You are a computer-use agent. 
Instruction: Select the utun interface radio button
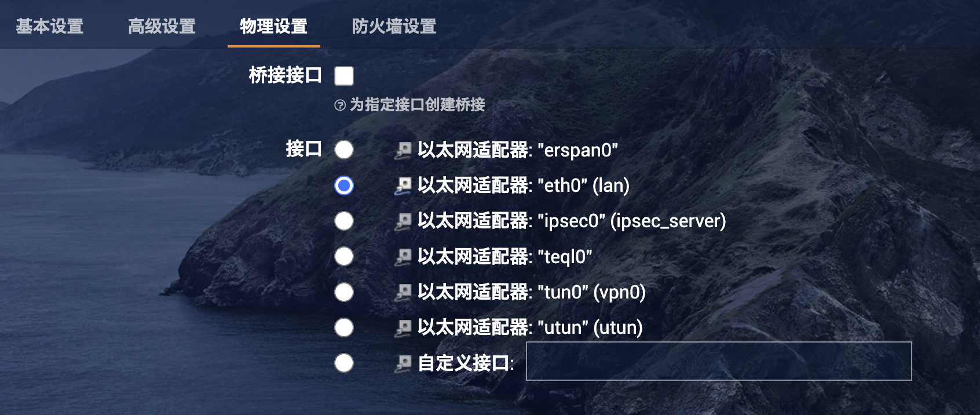click(x=344, y=327)
